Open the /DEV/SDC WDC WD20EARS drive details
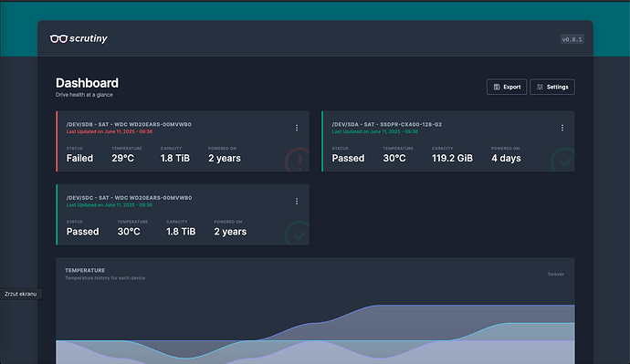This screenshot has height=364, width=630. pos(129,198)
